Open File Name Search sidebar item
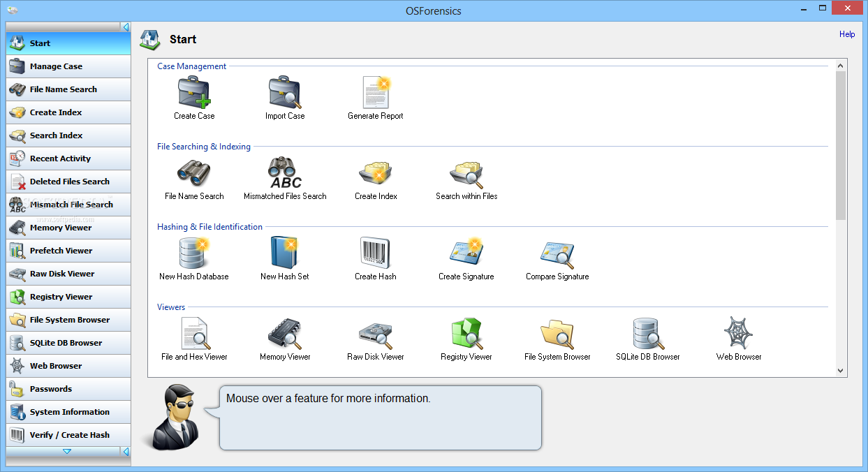Image resolution: width=868 pixels, height=472 pixels. (x=68, y=89)
